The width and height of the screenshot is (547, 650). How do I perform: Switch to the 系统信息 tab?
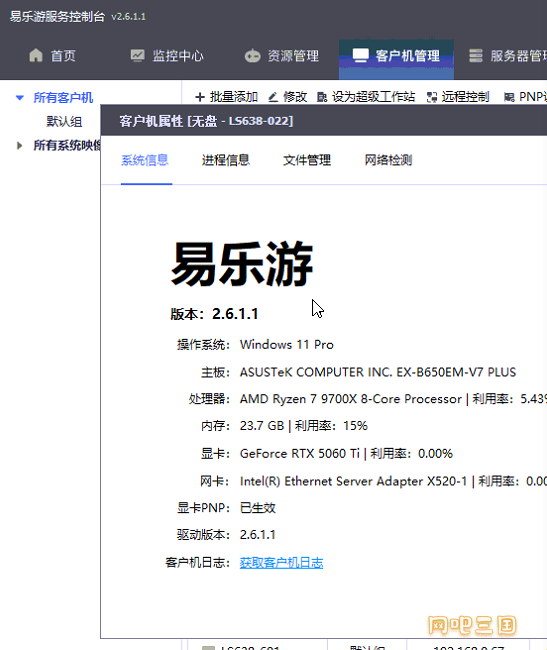(145, 160)
